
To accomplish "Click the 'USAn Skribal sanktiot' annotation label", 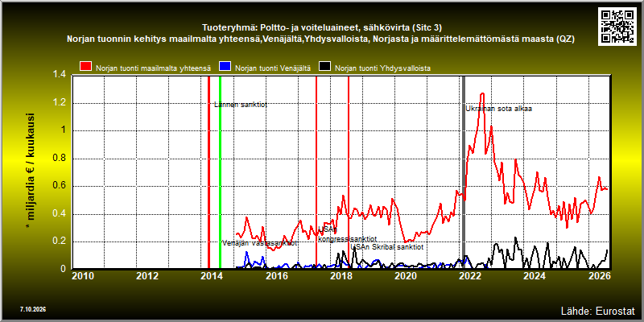I will coord(387,247).
